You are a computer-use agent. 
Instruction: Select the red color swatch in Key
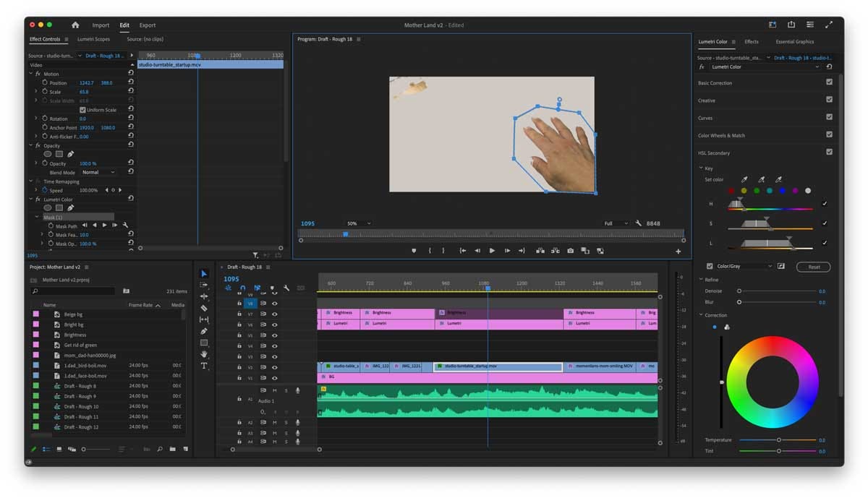[x=731, y=191]
